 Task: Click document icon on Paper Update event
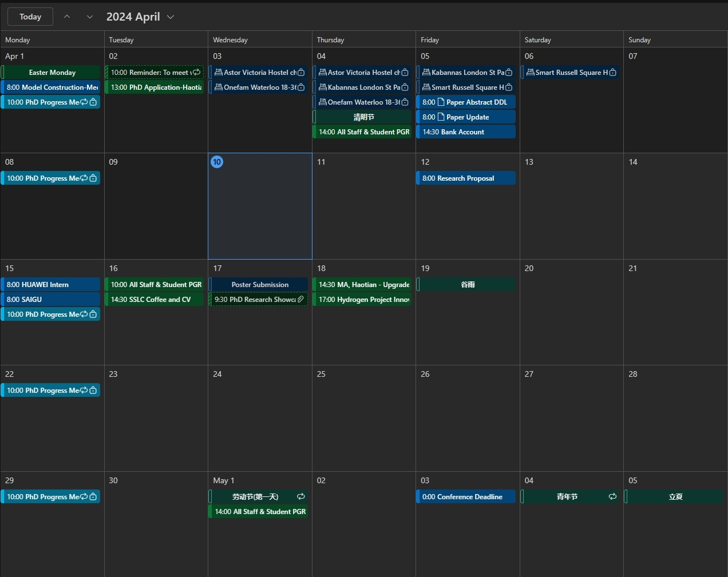(441, 117)
